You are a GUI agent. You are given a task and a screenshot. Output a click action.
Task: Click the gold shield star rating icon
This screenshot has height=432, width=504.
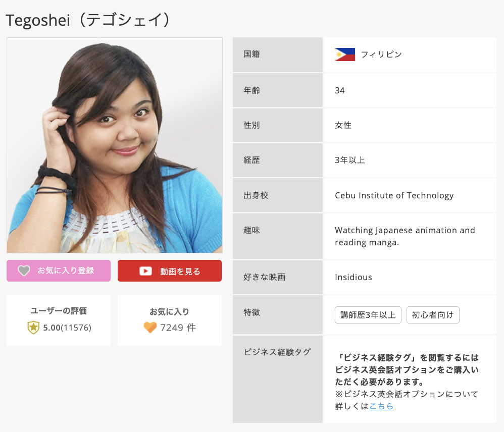point(33,328)
